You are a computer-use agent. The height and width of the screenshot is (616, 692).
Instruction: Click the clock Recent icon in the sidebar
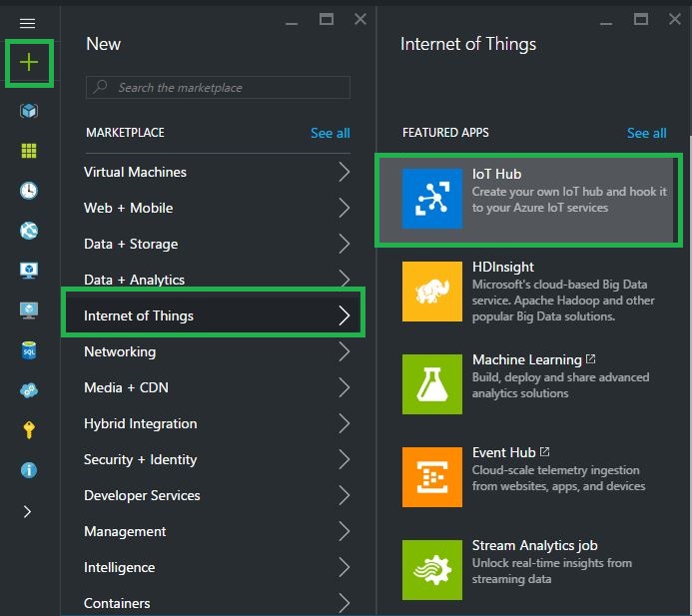click(28, 191)
